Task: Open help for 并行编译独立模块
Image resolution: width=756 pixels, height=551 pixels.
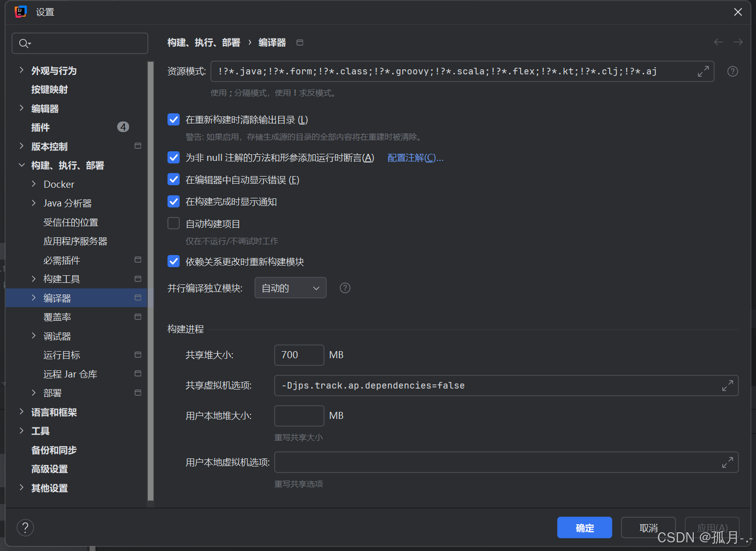Action: (x=345, y=287)
